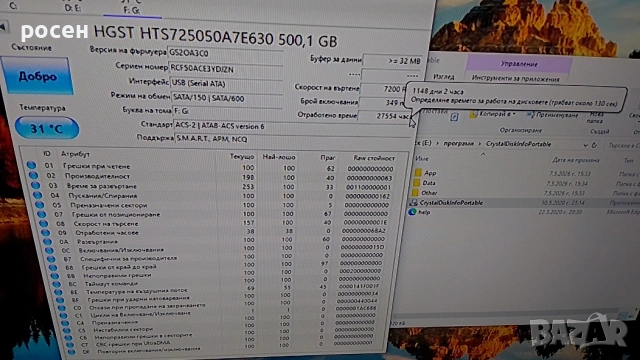The width and height of the screenshot is (640, 360).
Task: Select the Нестабилни сектори attribute row
Action: point(218,329)
